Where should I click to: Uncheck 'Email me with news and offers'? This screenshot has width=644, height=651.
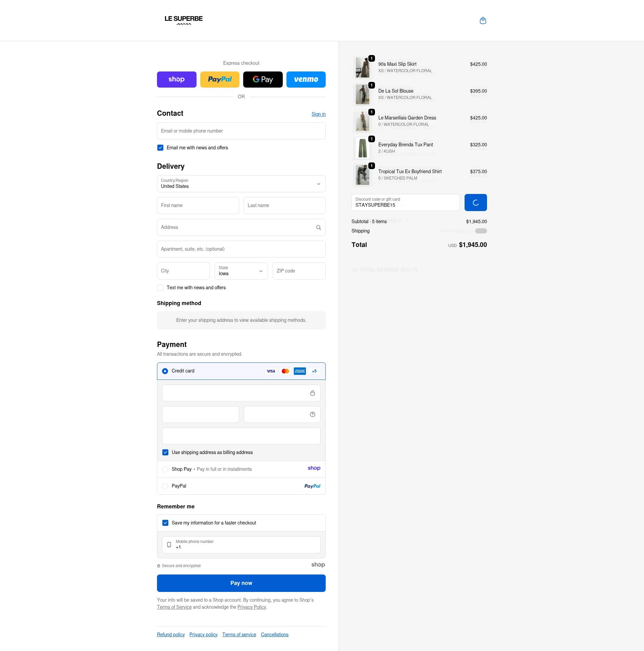(x=160, y=148)
